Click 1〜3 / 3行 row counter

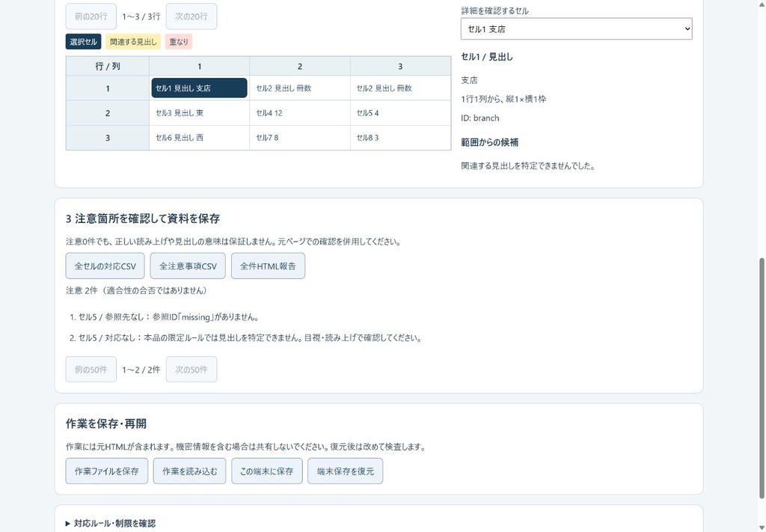pos(141,16)
